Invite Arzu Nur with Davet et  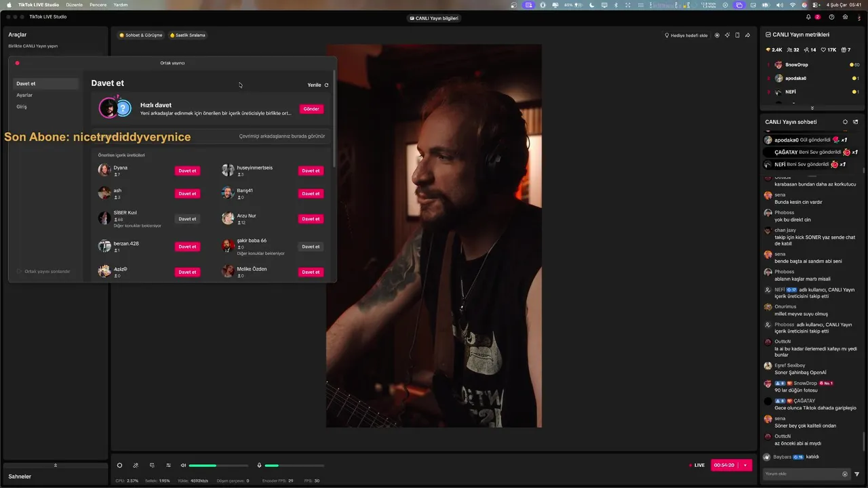coord(311,219)
